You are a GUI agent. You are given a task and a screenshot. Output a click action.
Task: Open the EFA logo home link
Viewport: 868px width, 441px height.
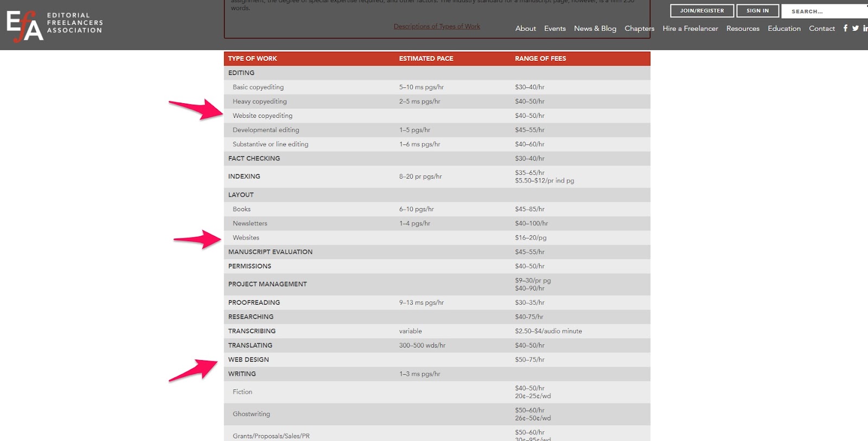(54, 26)
